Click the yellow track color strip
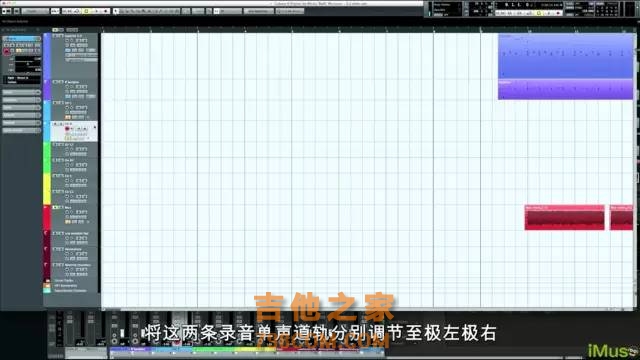Screen dimensions: 640x360 pyautogui.click(x=47, y=189)
